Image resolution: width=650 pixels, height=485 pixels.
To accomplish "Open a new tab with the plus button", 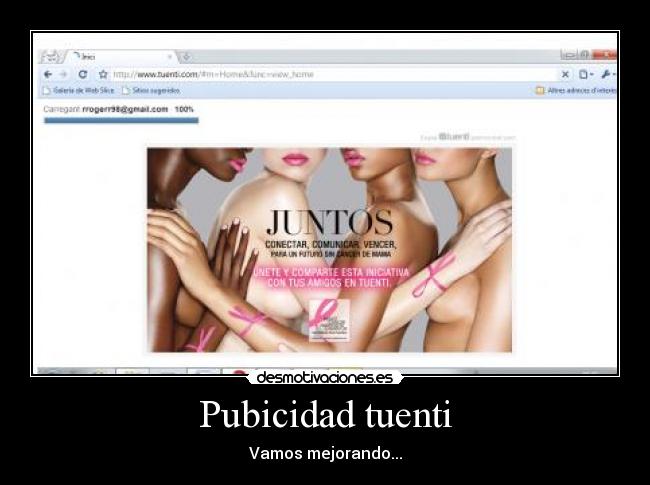I will coord(187,57).
